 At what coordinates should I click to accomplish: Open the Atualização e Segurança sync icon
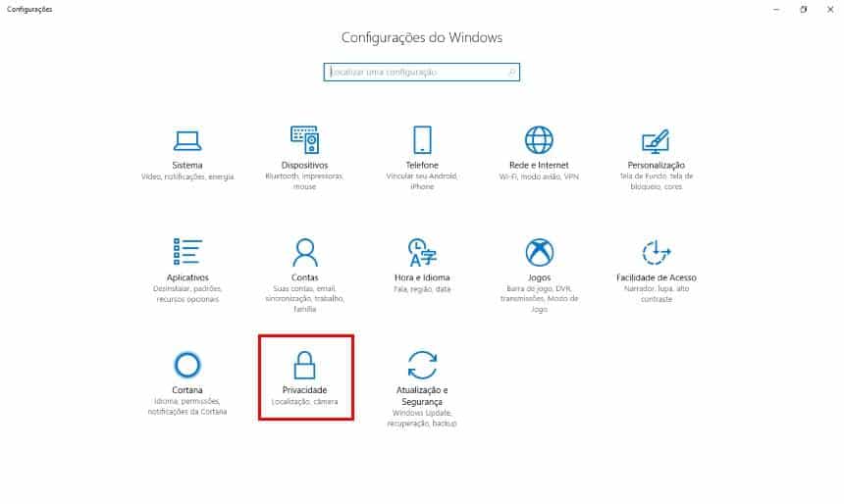pyautogui.click(x=422, y=365)
